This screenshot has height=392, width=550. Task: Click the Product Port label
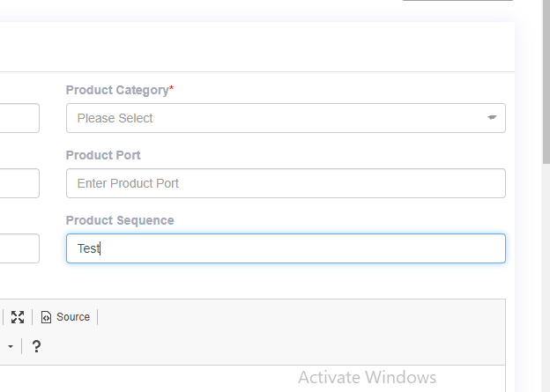pyautogui.click(x=103, y=155)
